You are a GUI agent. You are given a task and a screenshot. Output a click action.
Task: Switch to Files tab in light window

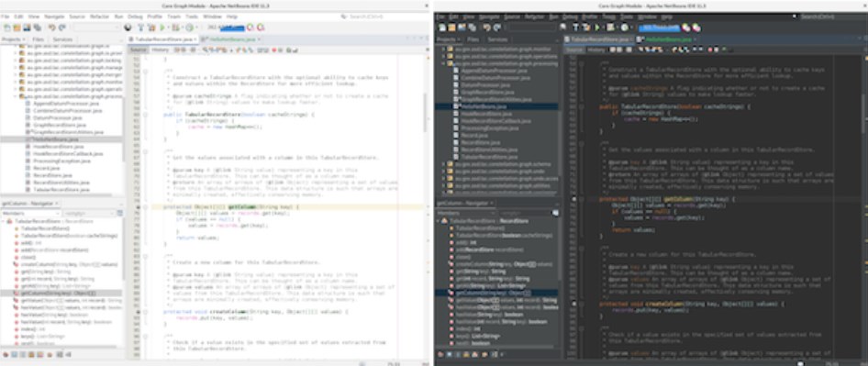[39, 39]
